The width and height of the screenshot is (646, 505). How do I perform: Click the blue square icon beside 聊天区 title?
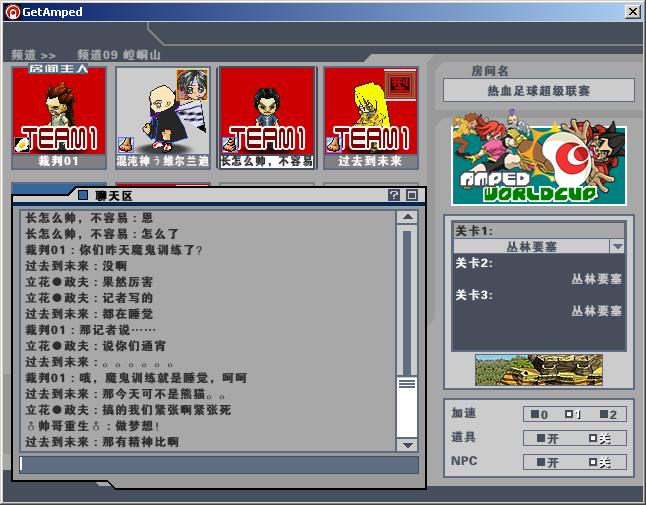tap(83, 195)
